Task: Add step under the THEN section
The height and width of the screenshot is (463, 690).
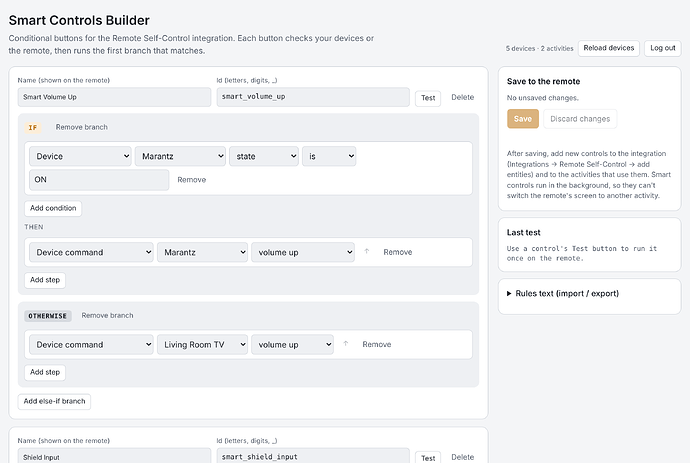Action: tap(45, 280)
